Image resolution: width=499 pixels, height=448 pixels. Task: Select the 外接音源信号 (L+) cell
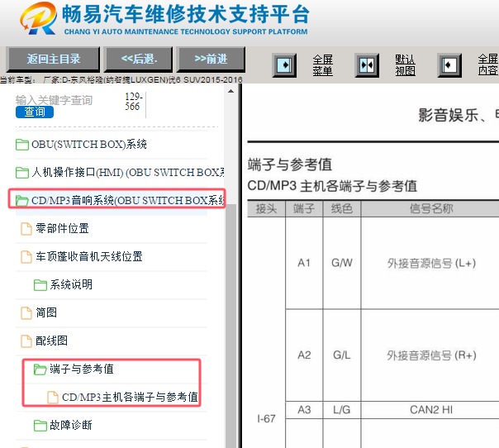431,264
